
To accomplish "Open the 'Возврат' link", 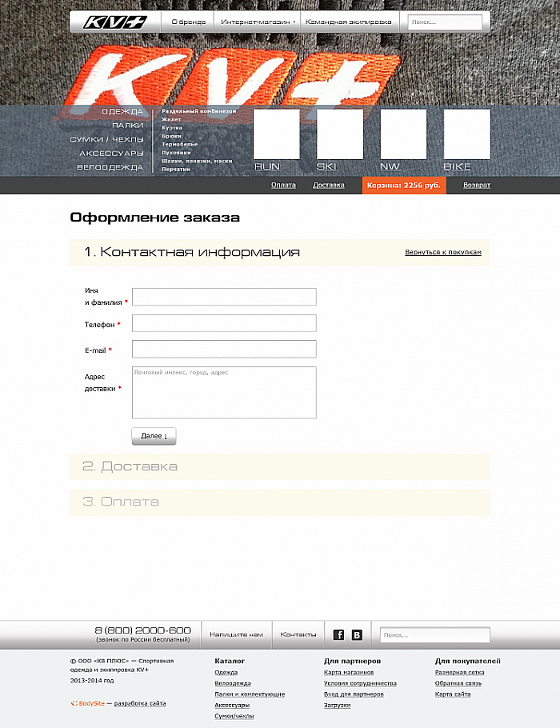I will (x=477, y=185).
